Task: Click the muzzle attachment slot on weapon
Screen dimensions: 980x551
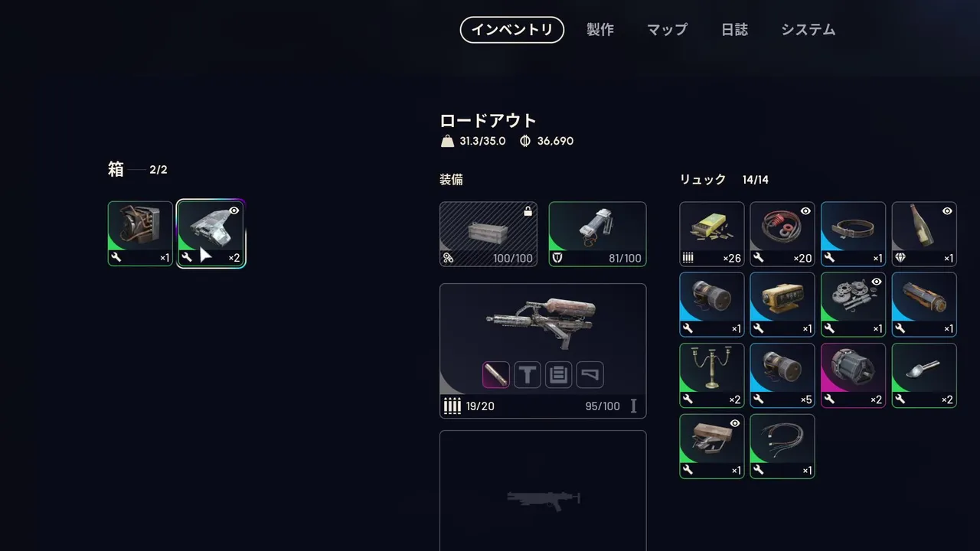Action: click(x=496, y=375)
